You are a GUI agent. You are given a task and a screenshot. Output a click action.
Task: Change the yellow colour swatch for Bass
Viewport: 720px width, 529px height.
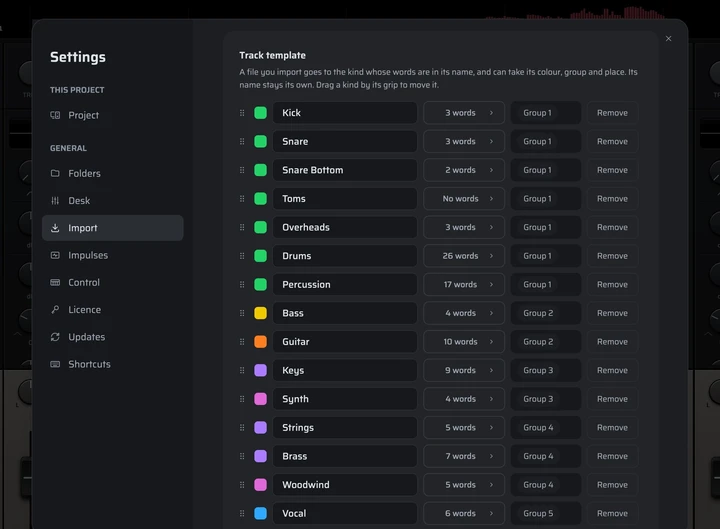(260, 313)
